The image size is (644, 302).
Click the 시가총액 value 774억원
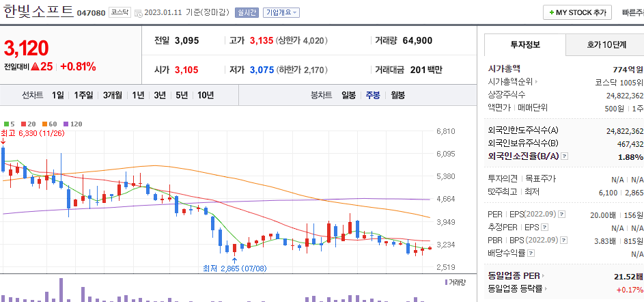click(x=628, y=70)
